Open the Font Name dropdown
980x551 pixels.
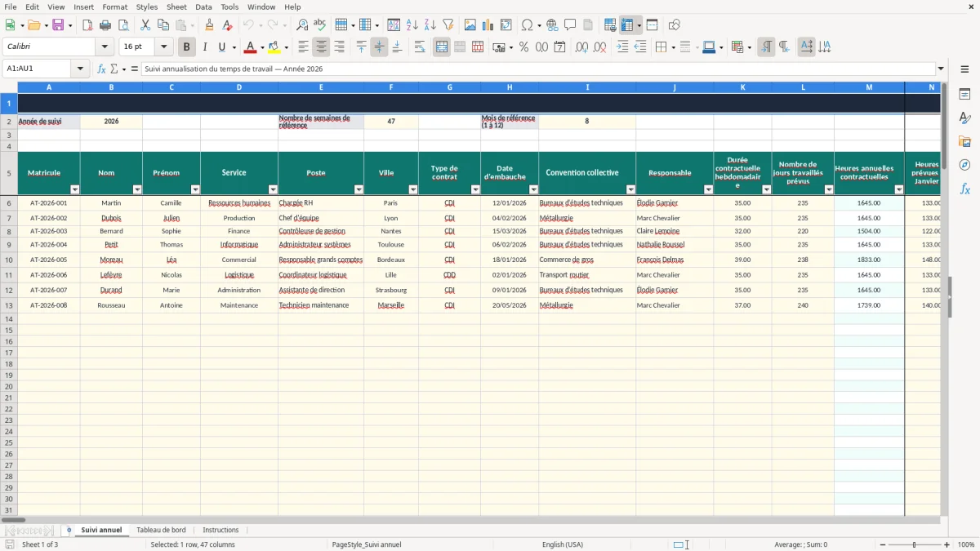coord(105,47)
